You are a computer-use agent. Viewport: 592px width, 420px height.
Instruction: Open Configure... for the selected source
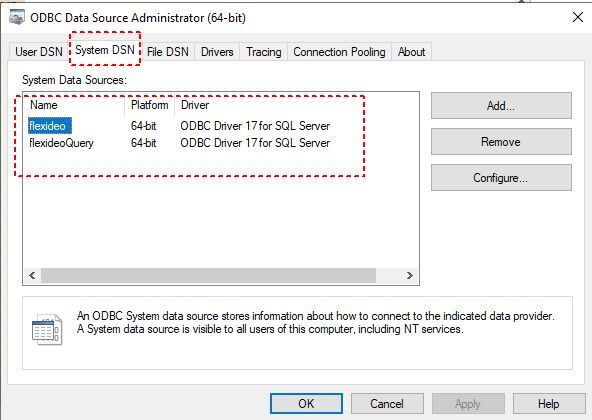point(501,178)
